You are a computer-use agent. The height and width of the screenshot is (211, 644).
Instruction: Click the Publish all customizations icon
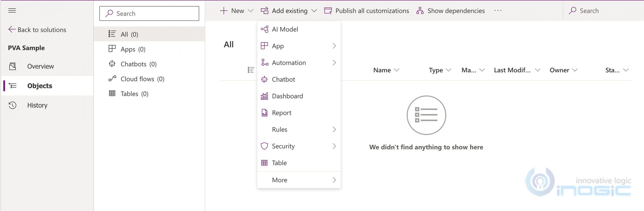[328, 11]
